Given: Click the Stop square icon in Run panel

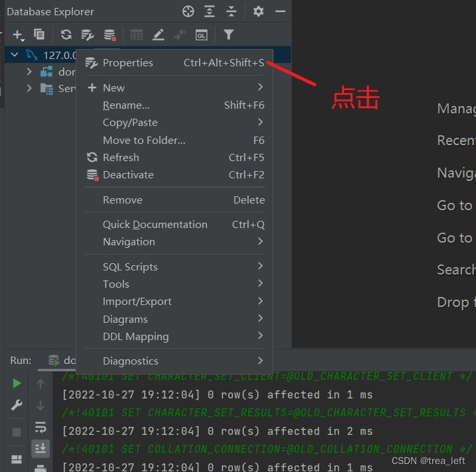Looking at the screenshot, I should coord(17,432).
